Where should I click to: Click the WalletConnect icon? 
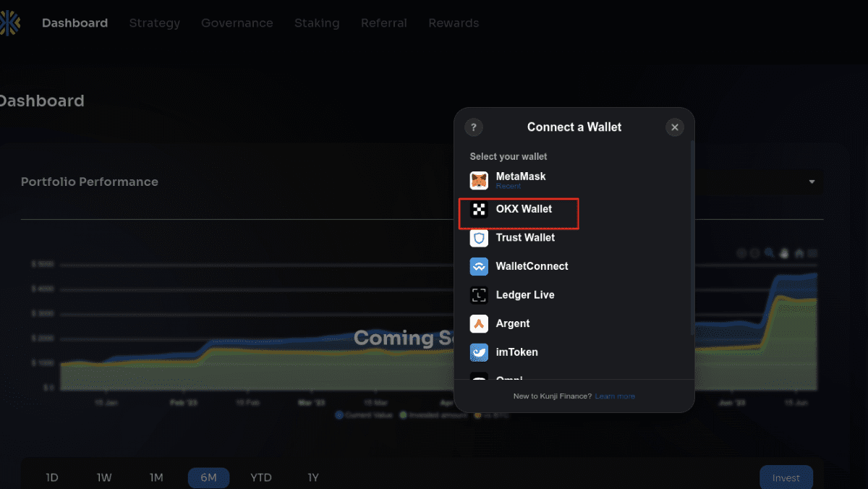[479, 266]
